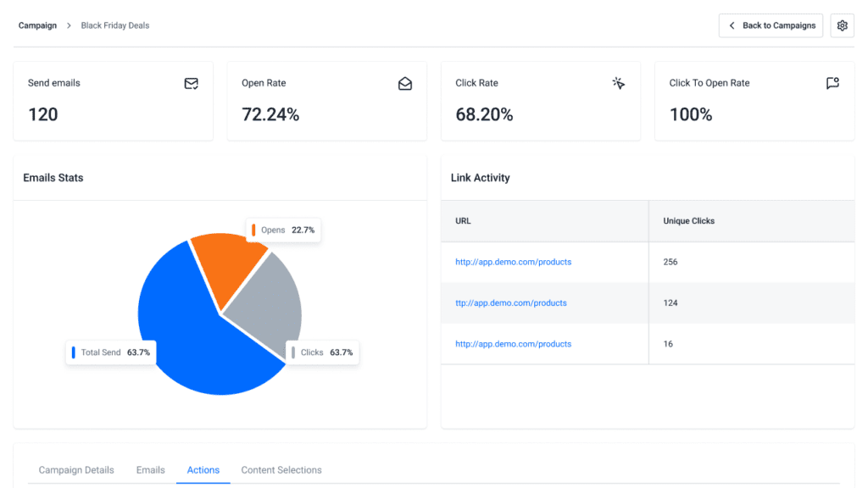Open the Content Selections tab
Viewport: 868px width, 488px height.
(281, 470)
